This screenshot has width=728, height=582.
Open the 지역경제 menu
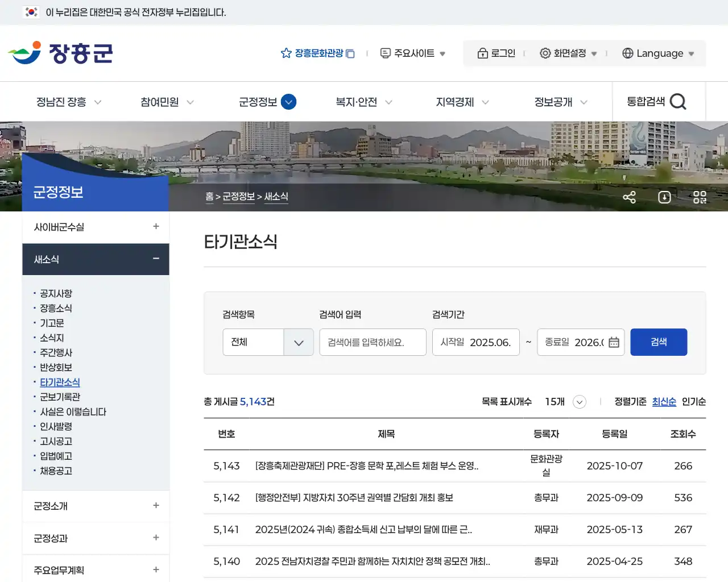[462, 102]
